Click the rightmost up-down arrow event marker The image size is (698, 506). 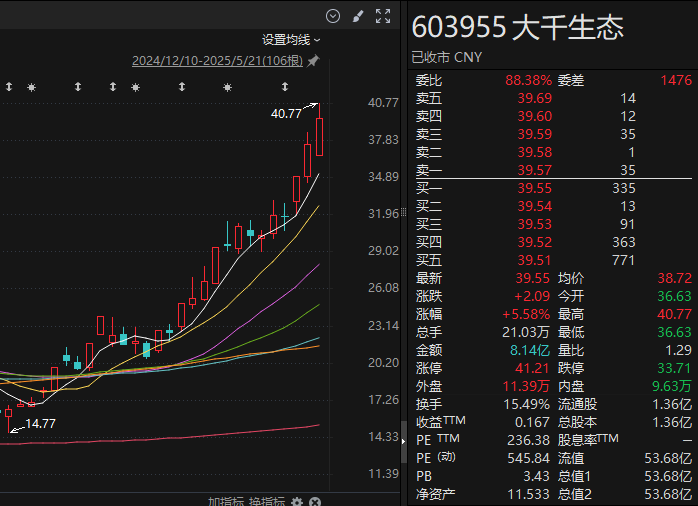(x=285, y=87)
